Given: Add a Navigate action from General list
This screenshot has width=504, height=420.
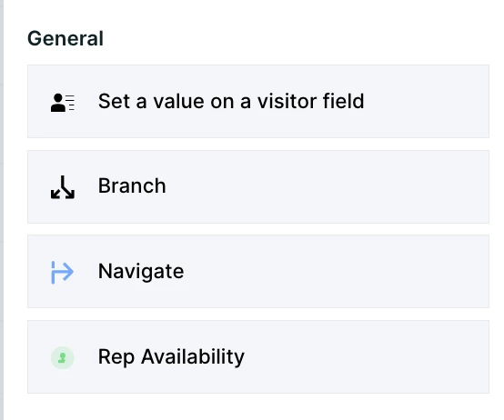Looking at the screenshot, I should pyautogui.click(x=258, y=271).
